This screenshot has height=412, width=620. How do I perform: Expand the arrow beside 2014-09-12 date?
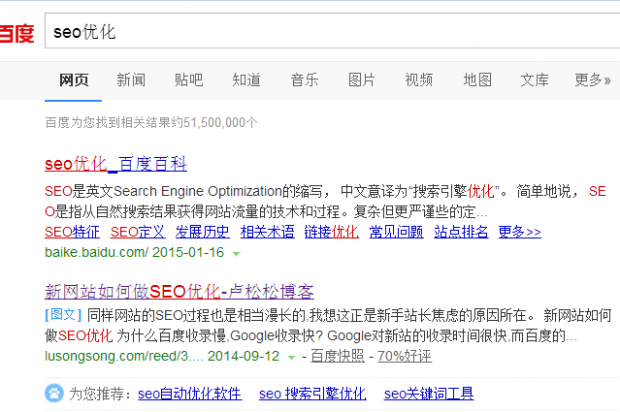291,357
